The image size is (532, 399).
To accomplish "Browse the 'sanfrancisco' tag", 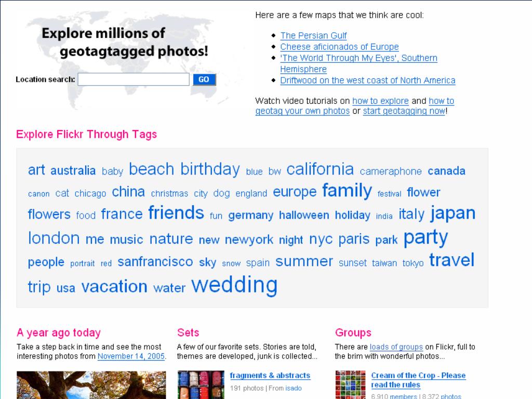I will (x=155, y=262).
